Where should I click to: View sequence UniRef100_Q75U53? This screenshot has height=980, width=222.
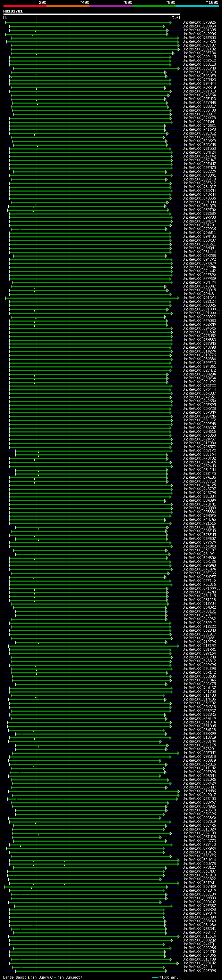(x=199, y=435)
